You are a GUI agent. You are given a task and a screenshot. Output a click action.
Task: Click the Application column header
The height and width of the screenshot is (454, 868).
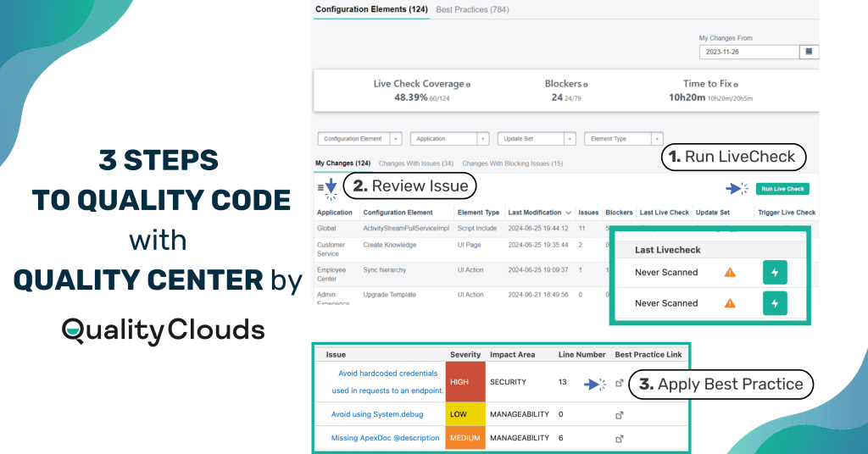334,213
